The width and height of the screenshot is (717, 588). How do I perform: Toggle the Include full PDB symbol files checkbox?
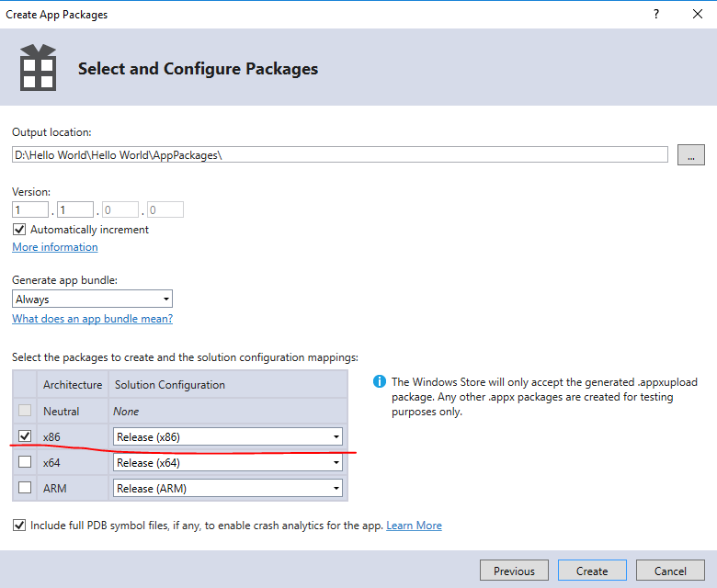[x=19, y=526]
